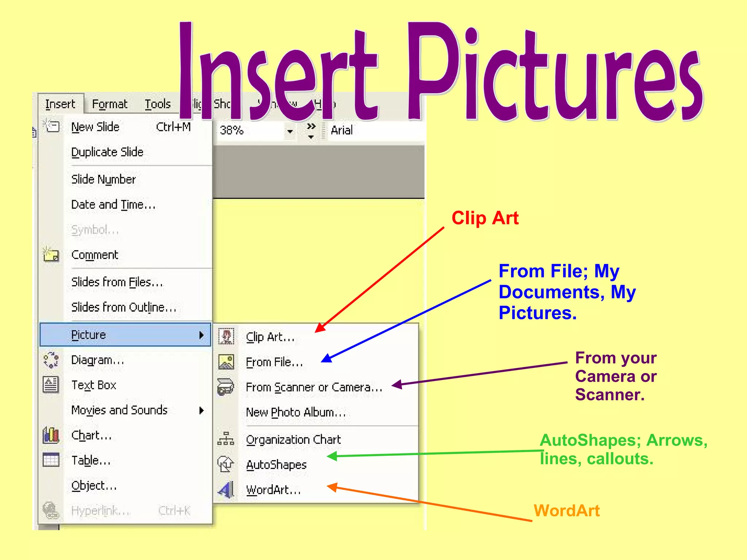Open the Tools menu
This screenshot has width=747, height=560.
coord(158,104)
